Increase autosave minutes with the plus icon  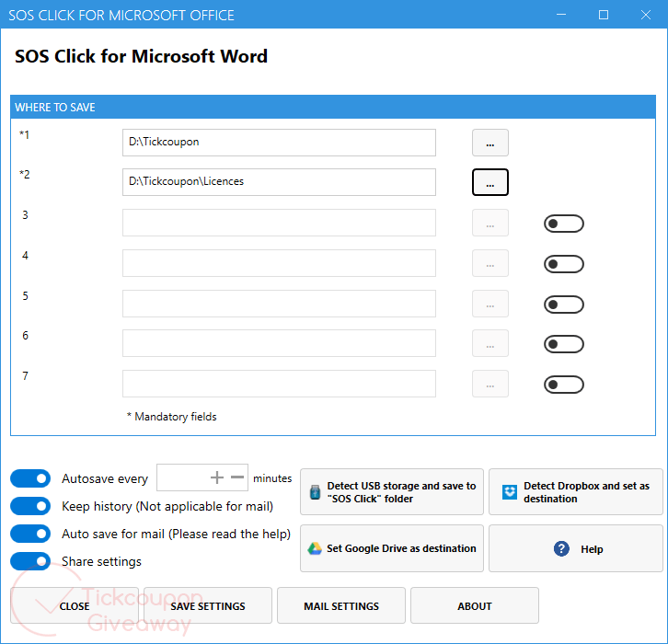217,477
